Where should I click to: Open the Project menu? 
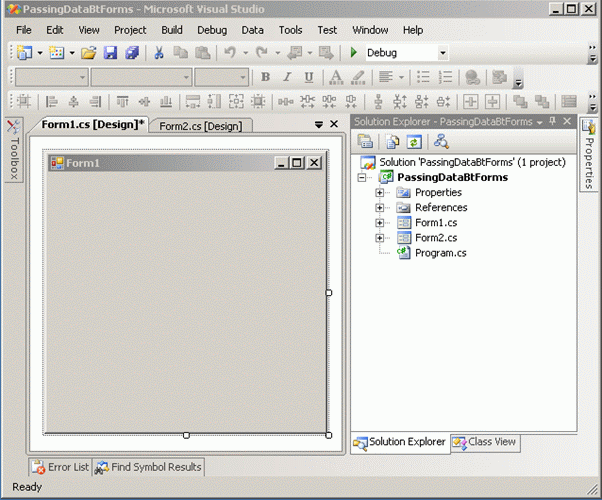(x=130, y=30)
